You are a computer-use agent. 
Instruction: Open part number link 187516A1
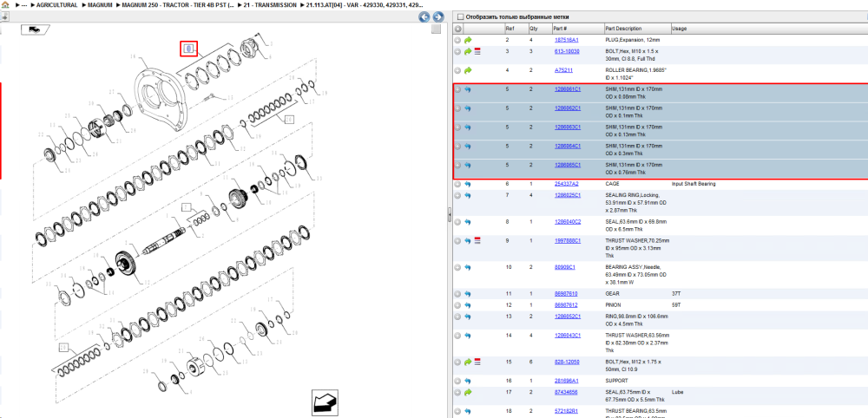(x=566, y=40)
